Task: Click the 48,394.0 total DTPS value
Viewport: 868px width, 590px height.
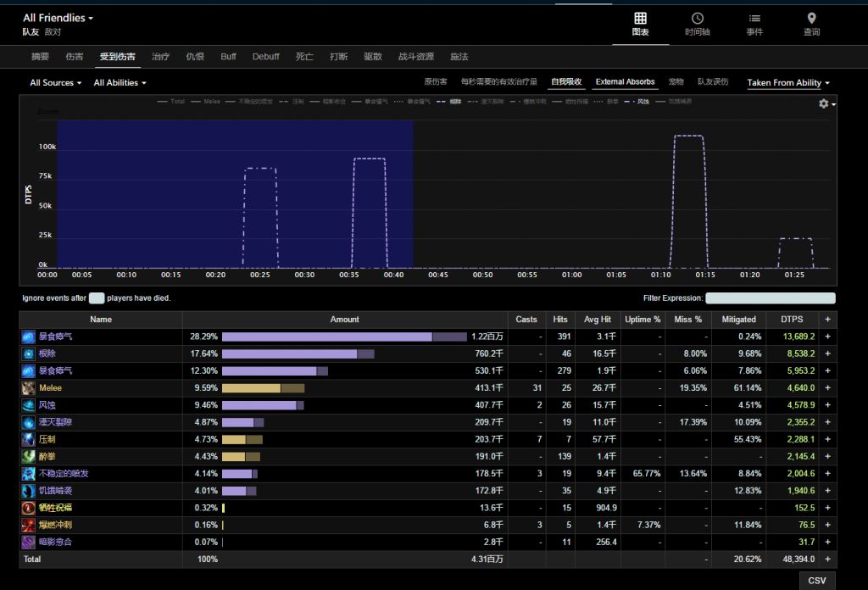Action: 798,559
